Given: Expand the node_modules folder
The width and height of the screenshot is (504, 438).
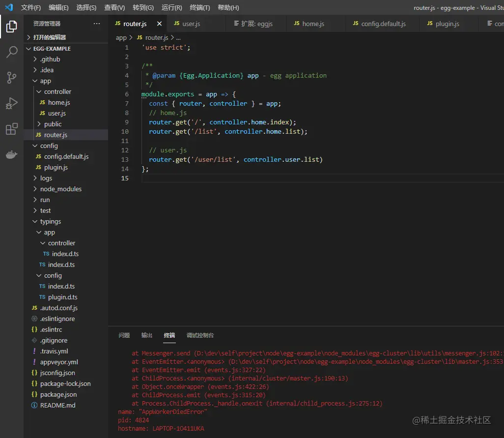Looking at the screenshot, I should [x=60, y=189].
